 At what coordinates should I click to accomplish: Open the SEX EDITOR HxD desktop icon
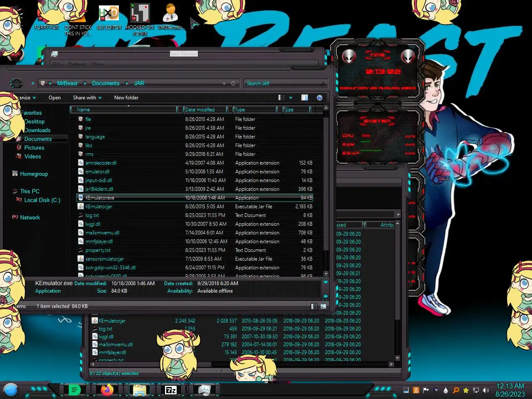(109, 17)
